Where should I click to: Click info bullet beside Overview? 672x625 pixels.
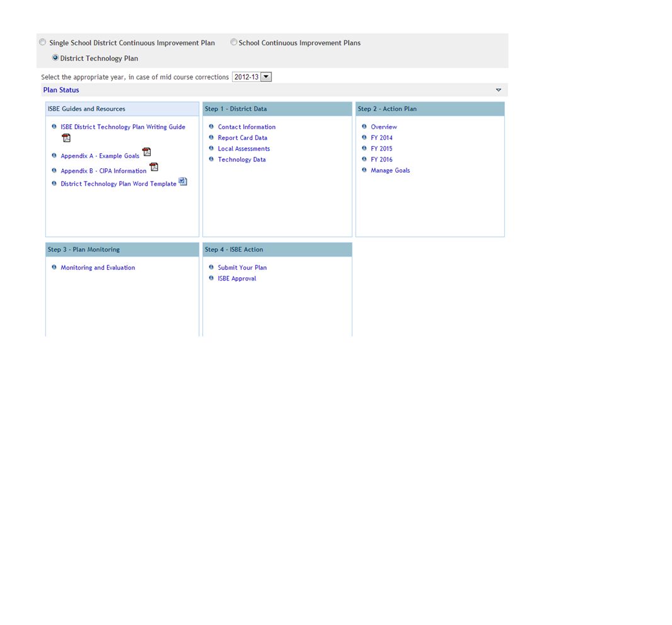tap(364, 127)
